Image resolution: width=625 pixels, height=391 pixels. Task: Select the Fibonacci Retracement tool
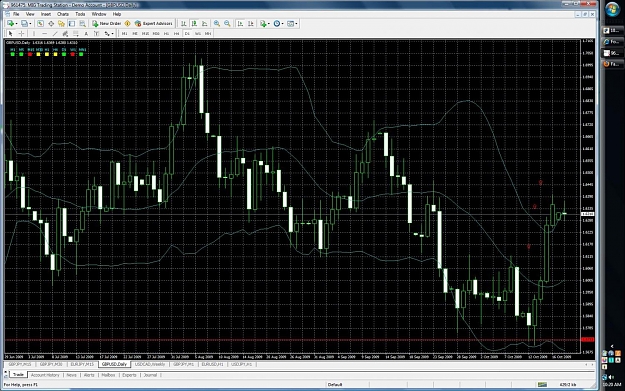76,33
